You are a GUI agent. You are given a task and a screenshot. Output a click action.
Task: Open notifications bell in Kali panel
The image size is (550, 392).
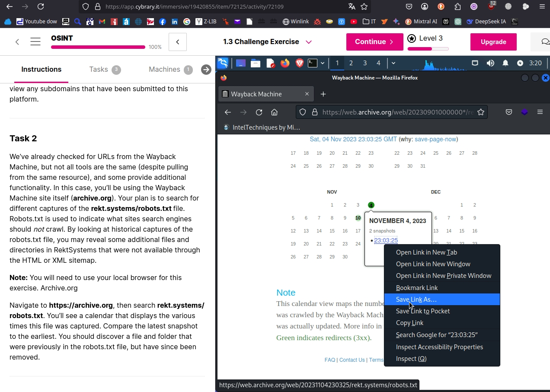pyautogui.click(x=505, y=63)
